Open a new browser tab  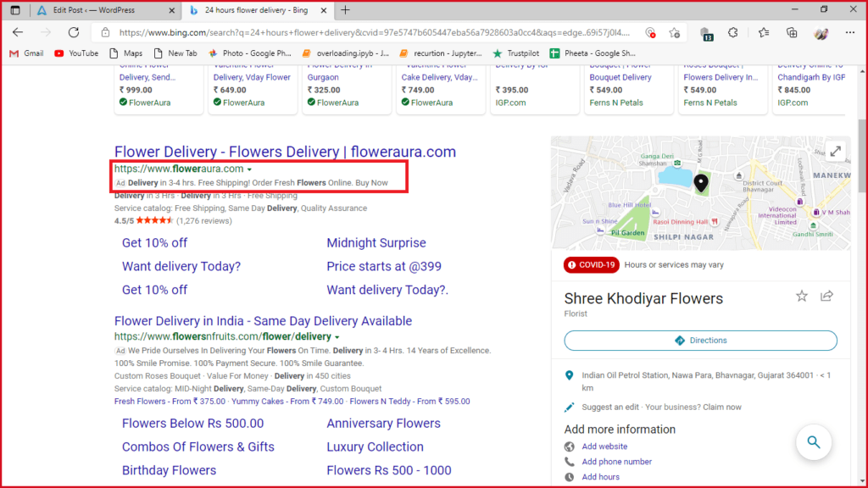[346, 10]
